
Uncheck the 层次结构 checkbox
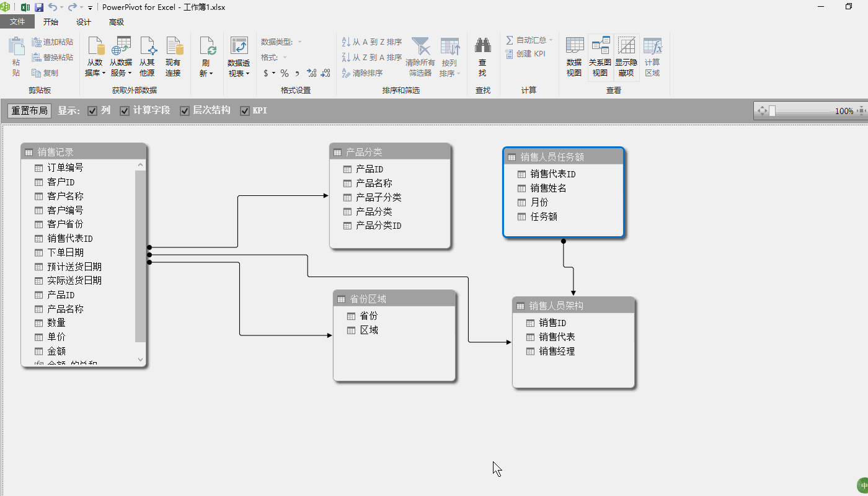coord(185,110)
